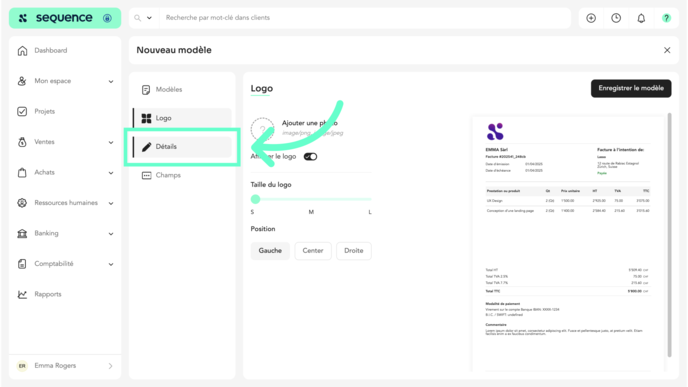Expand the Comptabilité chevron

tap(111, 264)
